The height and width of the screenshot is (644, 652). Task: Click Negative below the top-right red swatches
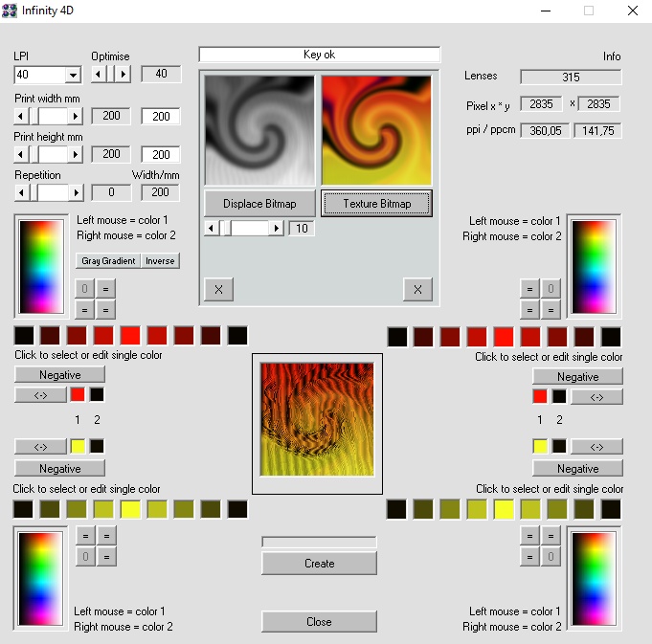tap(577, 377)
